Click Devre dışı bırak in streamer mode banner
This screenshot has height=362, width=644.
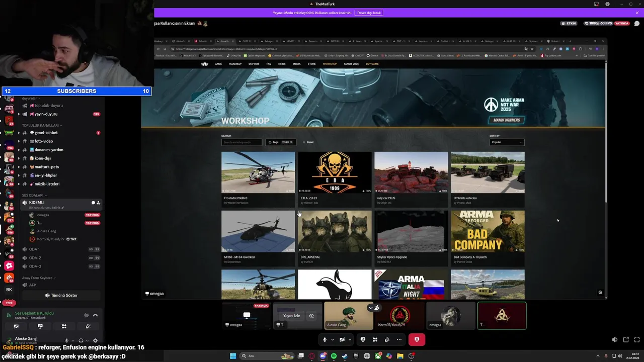pyautogui.click(x=369, y=13)
